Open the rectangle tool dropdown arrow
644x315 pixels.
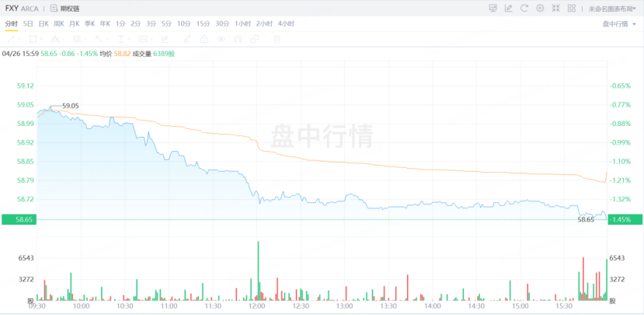click(40, 40)
